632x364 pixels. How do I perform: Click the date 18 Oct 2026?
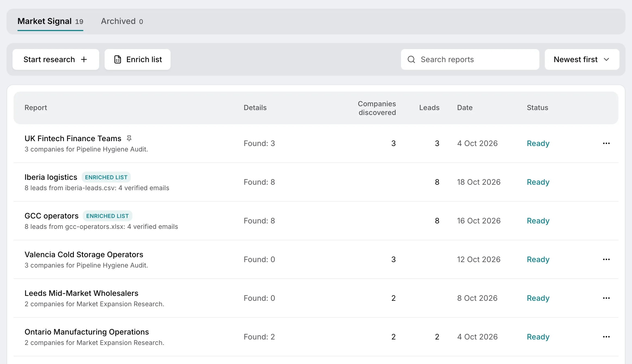click(x=479, y=182)
